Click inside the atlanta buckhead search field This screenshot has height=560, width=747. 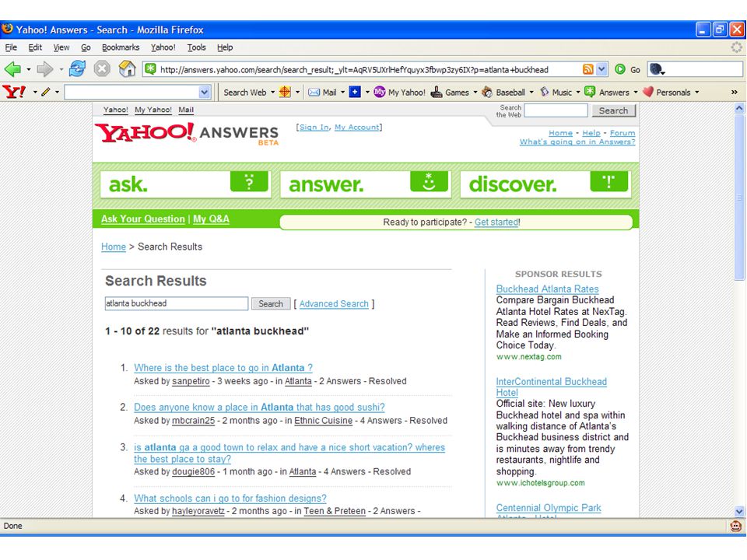(177, 303)
